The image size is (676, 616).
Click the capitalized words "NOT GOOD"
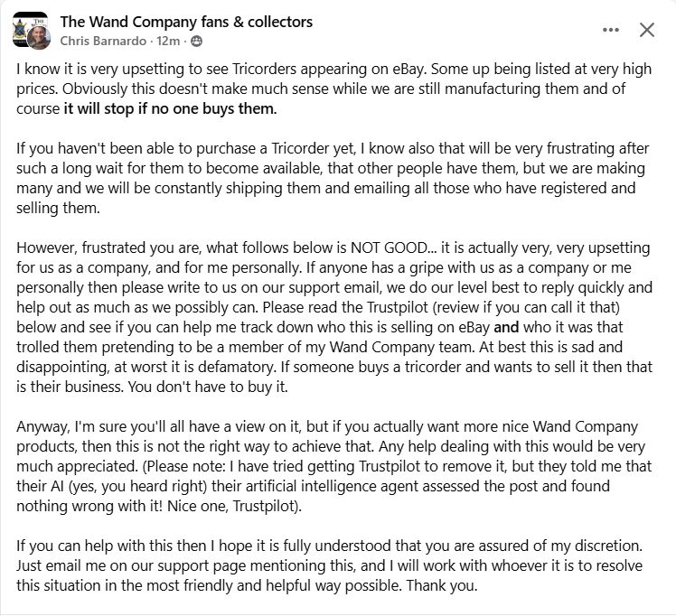click(x=389, y=248)
